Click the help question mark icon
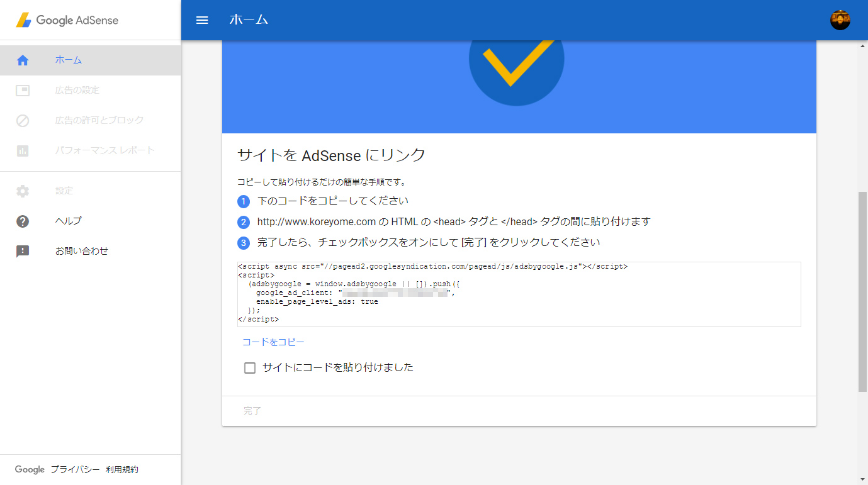 [23, 221]
